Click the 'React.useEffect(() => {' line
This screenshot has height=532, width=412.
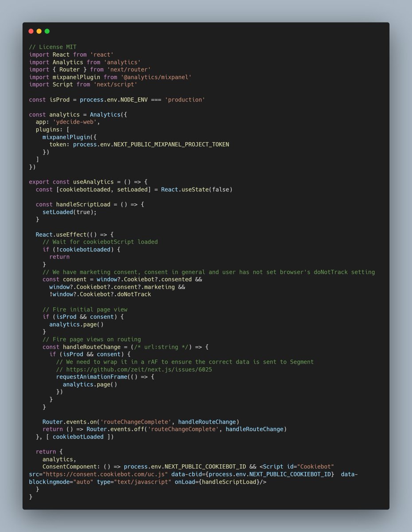(75, 234)
